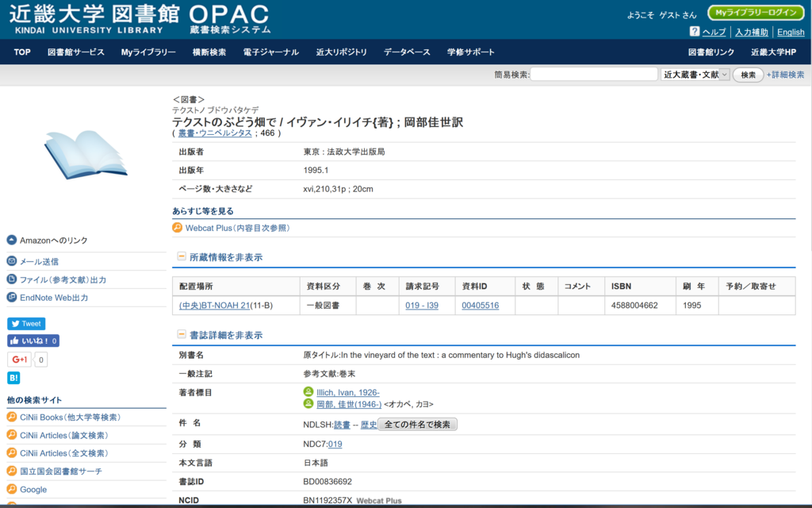
Task: Click the open book cover image
Action: click(86, 155)
